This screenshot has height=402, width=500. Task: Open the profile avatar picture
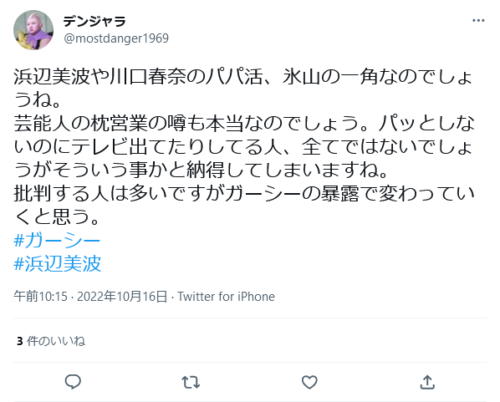point(33,30)
